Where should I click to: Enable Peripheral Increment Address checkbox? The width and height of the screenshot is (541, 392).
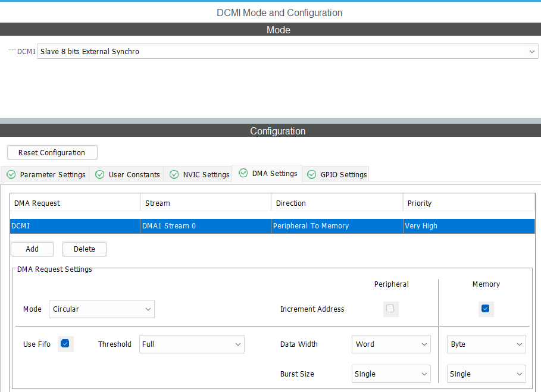point(390,309)
